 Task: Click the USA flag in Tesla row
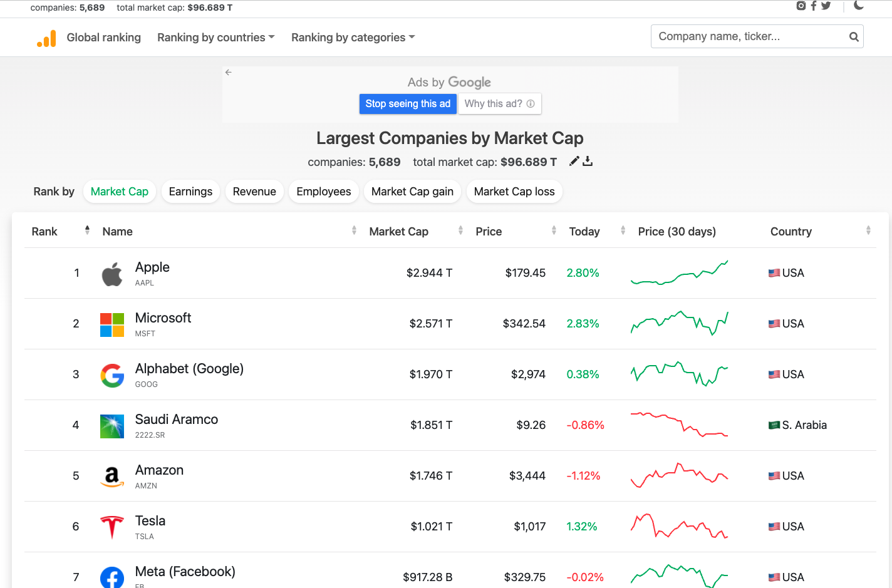pyautogui.click(x=774, y=527)
